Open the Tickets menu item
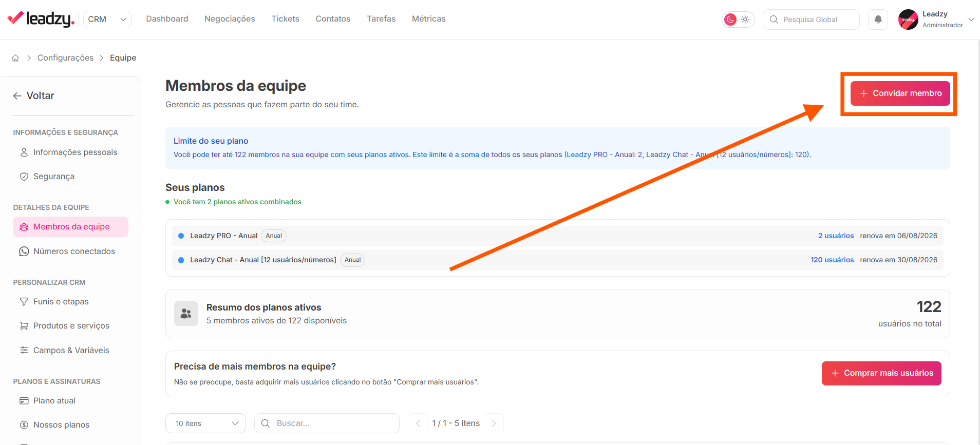Screen dimensions: 980x445 pyautogui.click(x=285, y=19)
